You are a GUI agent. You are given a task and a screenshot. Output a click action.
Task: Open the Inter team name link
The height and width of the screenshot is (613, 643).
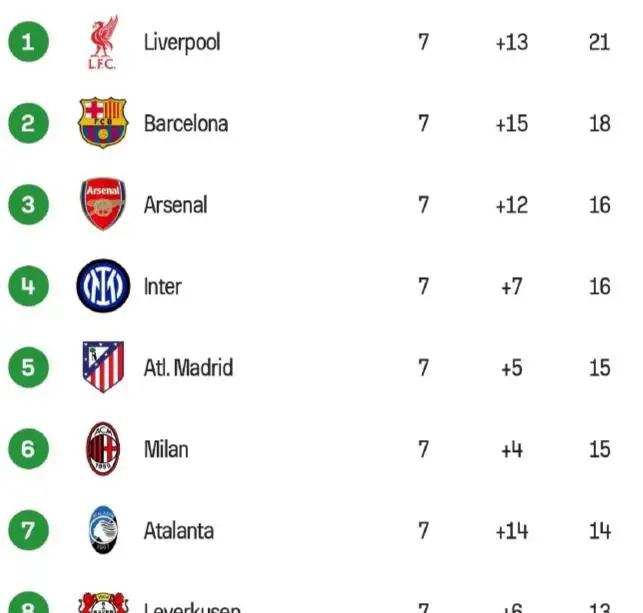click(x=163, y=287)
